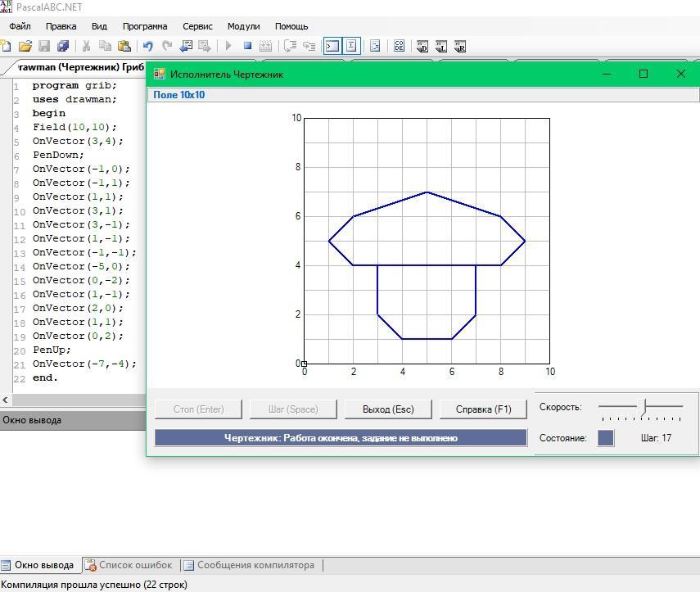Open the Программа menu
This screenshot has width=700, height=592.
tap(145, 26)
